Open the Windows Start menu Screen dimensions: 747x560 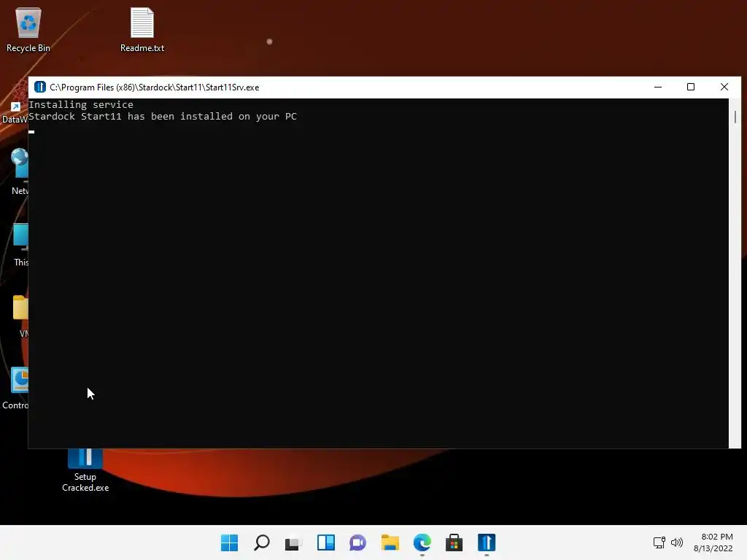pos(229,542)
